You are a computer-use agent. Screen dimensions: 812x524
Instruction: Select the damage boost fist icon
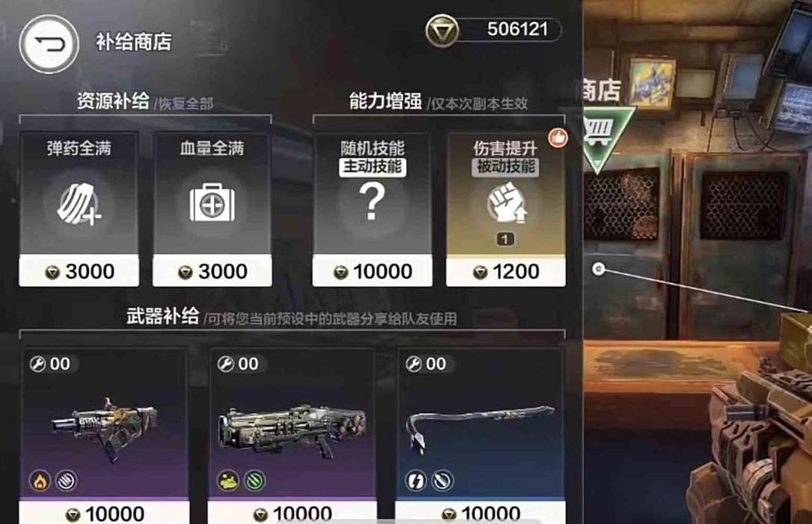[507, 204]
